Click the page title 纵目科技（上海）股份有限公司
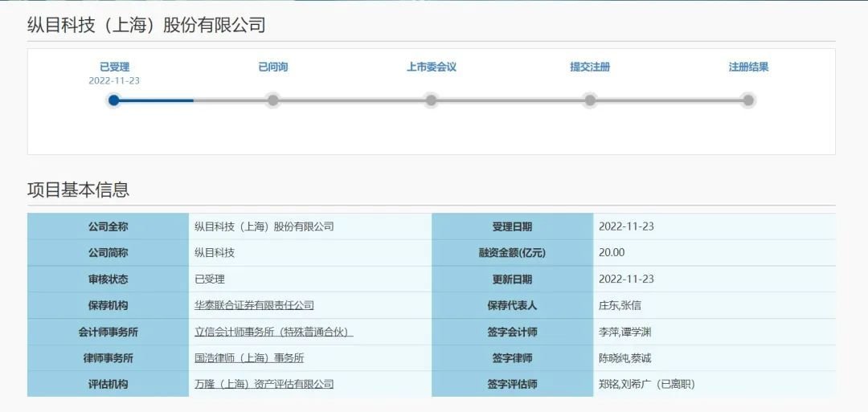The width and height of the screenshot is (868, 412). [x=146, y=25]
